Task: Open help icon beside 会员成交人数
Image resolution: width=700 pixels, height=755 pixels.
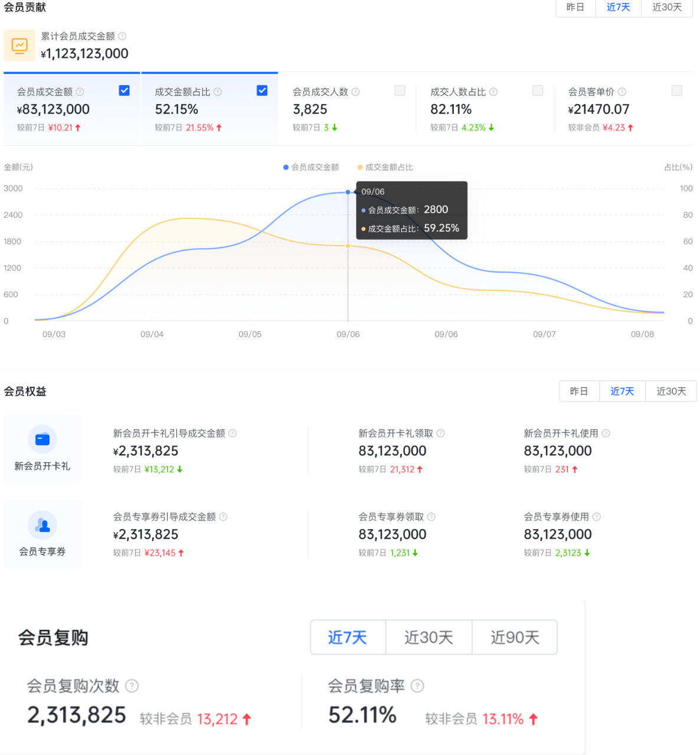Action: coord(356,92)
